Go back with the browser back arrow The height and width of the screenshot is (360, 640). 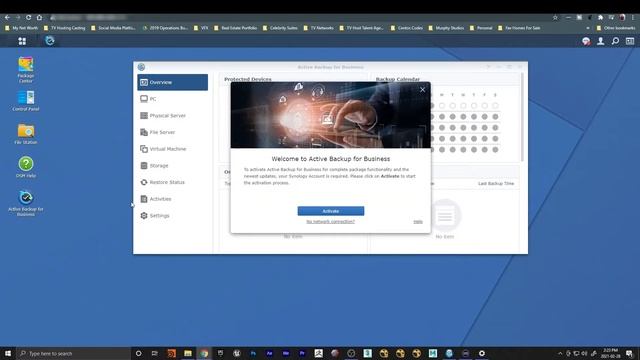7,18
